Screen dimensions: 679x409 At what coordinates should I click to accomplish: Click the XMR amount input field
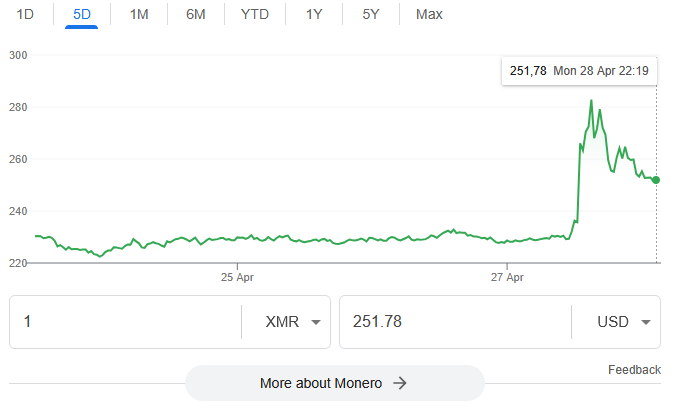[x=126, y=322]
